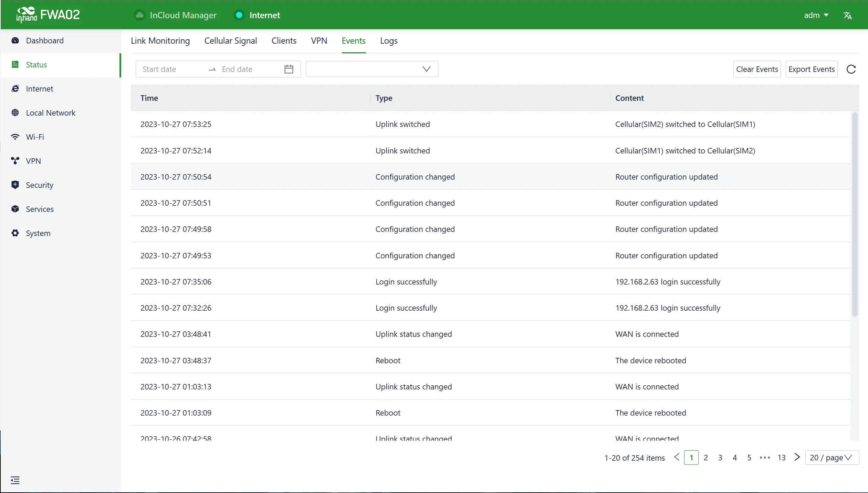Go to page 2
Image resolution: width=868 pixels, height=493 pixels.
pos(706,458)
